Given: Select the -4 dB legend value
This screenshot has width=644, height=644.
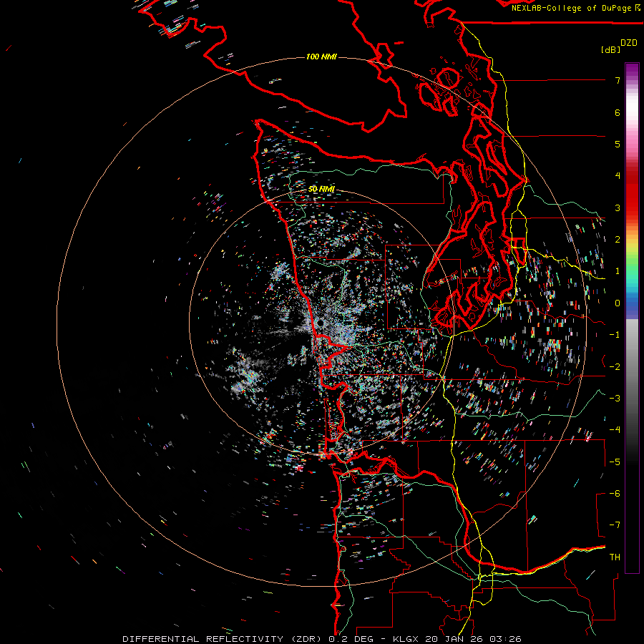Looking at the screenshot, I should [x=615, y=430].
